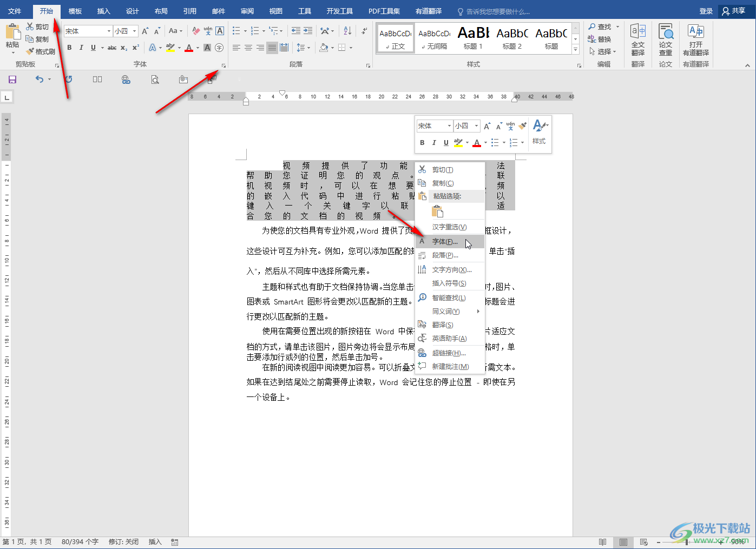Apply yellow text highlight color button
The height and width of the screenshot is (549, 756).
pyautogui.click(x=170, y=48)
